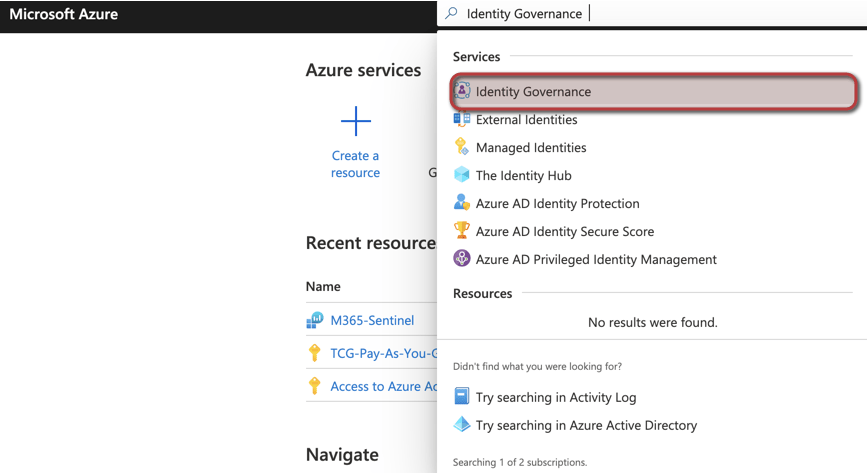This screenshot has width=867, height=473.
Task: Click the Create a resource link
Action: click(355, 164)
